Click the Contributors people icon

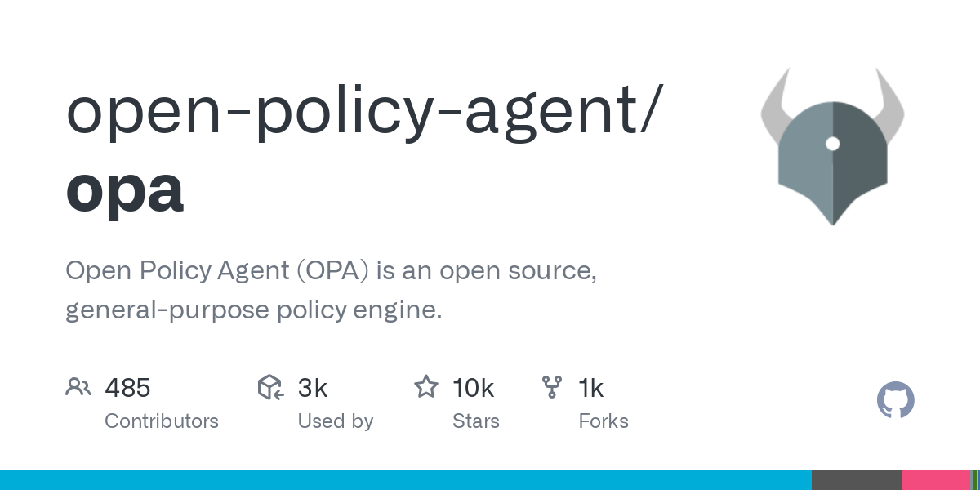tap(78, 387)
